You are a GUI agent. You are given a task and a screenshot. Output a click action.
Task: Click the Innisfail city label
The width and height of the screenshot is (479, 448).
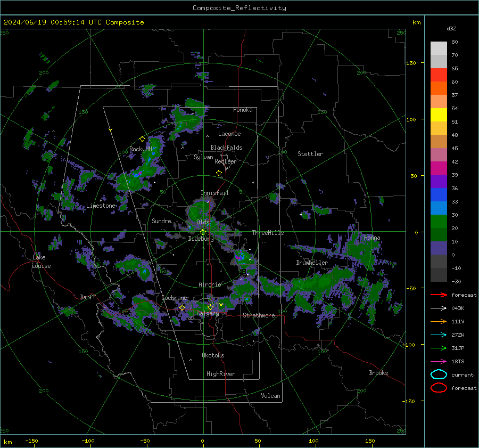(214, 193)
